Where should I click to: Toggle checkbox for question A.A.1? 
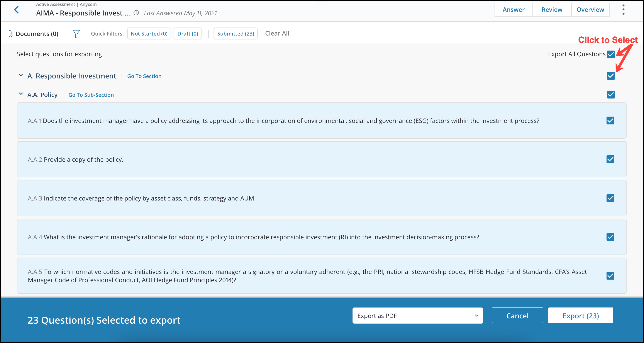pyautogui.click(x=610, y=121)
